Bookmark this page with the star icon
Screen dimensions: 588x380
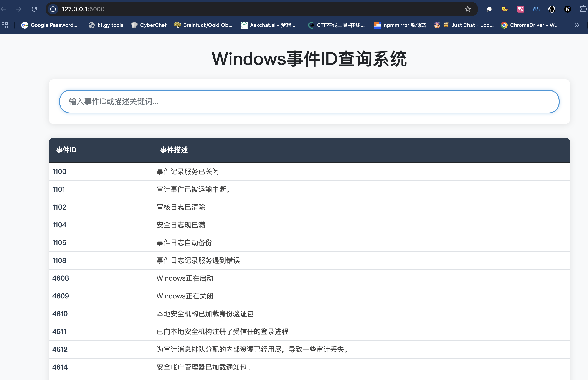click(x=467, y=9)
